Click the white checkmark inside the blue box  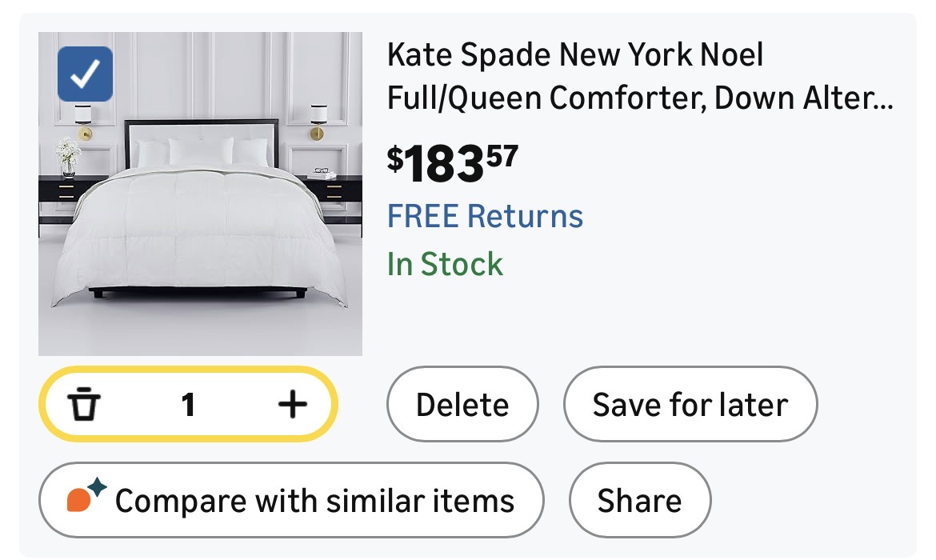(85, 74)
